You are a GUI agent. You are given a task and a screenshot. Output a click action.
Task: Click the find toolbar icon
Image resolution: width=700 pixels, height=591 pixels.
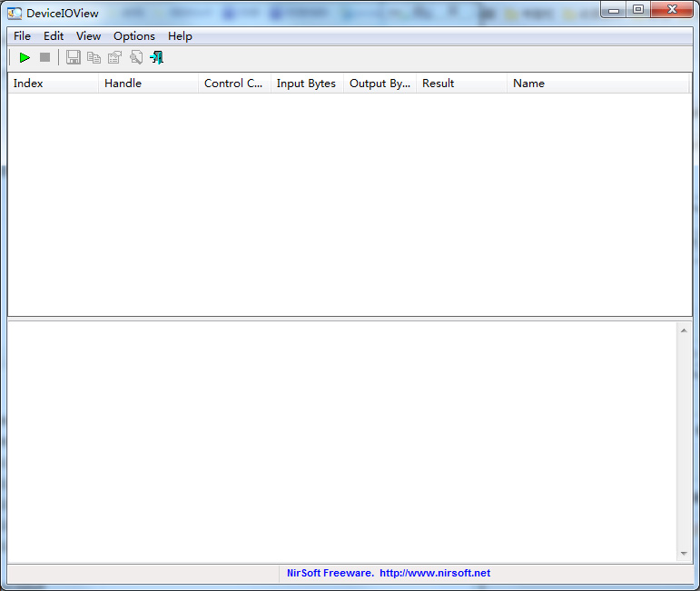(x=136, y=57)
